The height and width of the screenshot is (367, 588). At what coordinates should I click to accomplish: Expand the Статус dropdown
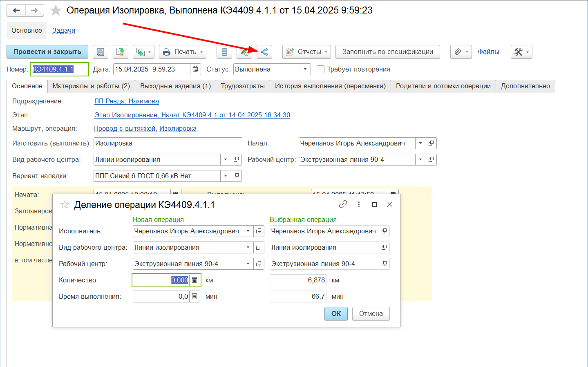[x=305, y=69]
